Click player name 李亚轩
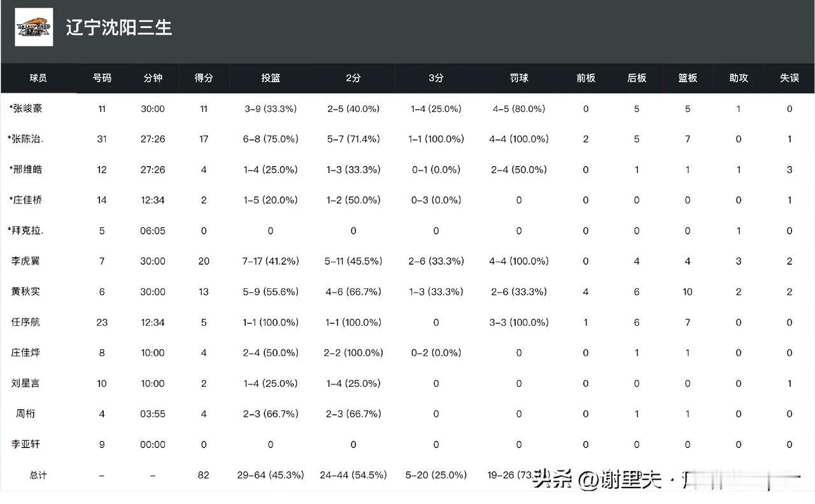Screen dimensions: 815x504 (x=25, y=444)
